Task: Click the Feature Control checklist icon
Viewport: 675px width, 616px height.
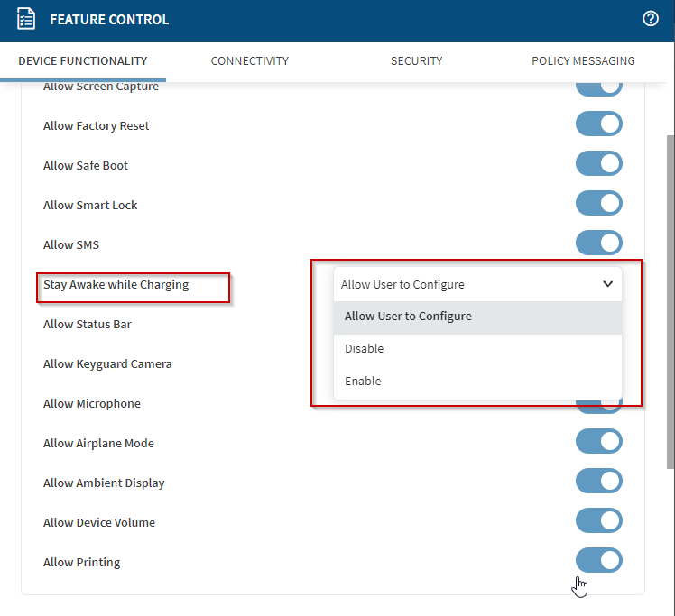Action: pyautogui.click(x=26, y=19)
